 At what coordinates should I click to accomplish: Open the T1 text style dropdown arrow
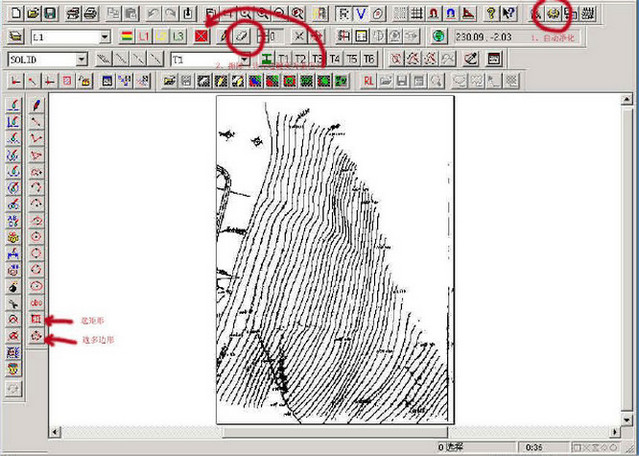pyautogui.click(x=245, y=59)
